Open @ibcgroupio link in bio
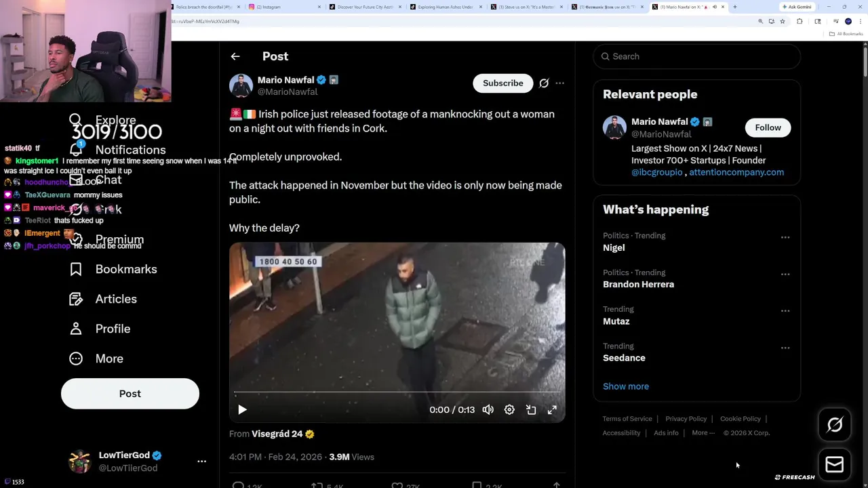Image resolution: width=868 pixels, height=488 pixels. tap(656, 172)
